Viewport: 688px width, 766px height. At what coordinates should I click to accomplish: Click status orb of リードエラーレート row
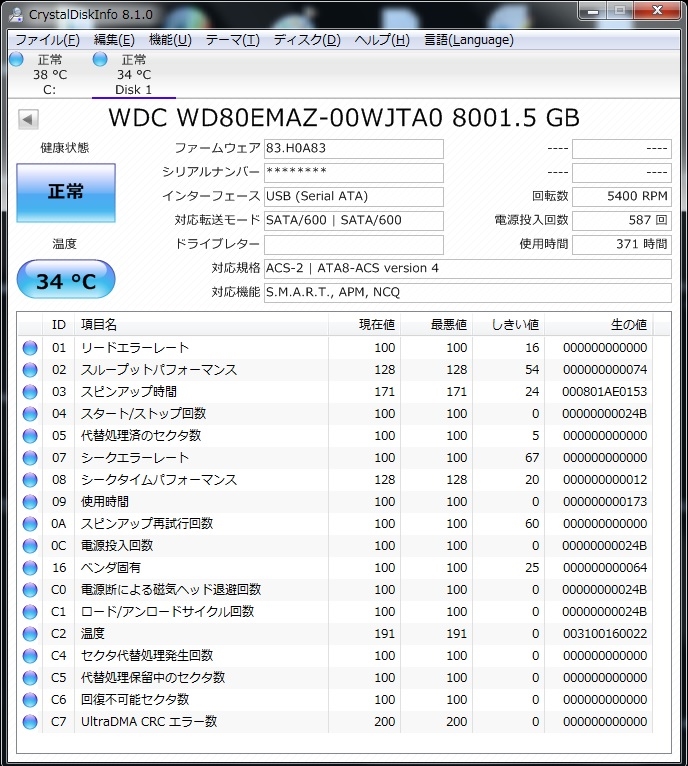click(30, 348)
